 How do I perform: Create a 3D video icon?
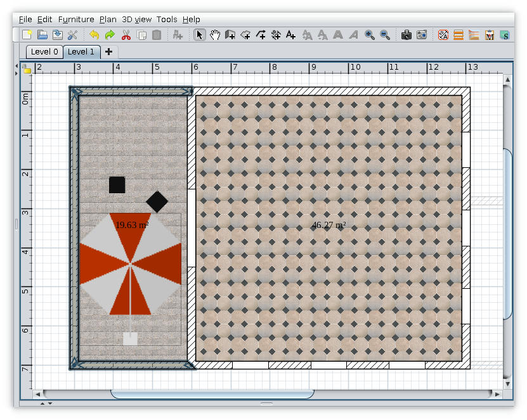pos(422,35)
